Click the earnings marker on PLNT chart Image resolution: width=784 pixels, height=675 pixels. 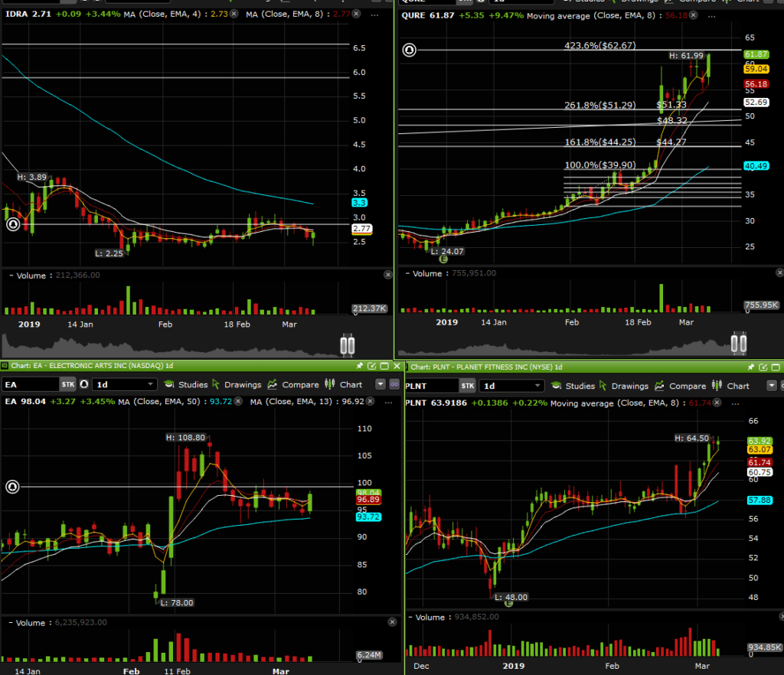click(508, 604)
